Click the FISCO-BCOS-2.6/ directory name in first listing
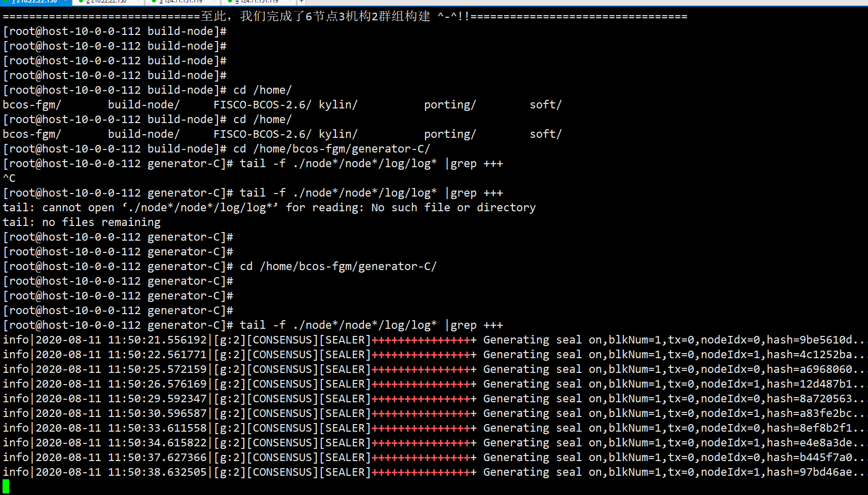Viewport: 868px width, 495px height. pos(262,104)
